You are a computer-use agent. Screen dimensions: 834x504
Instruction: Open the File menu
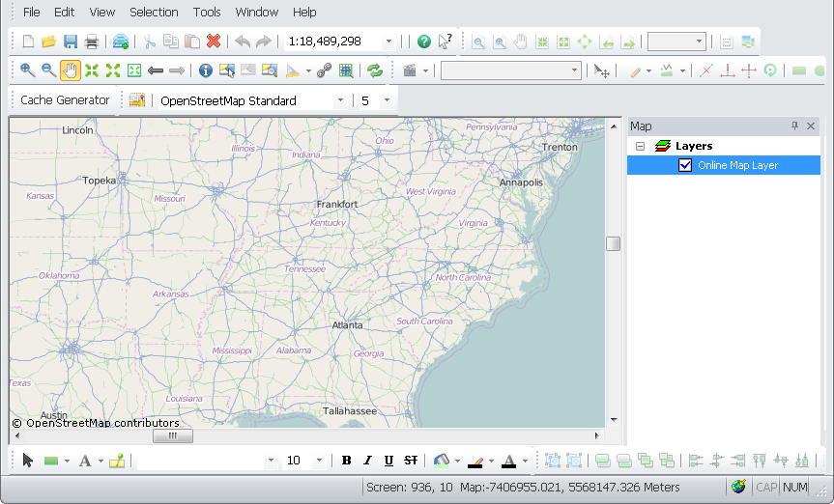31,12
